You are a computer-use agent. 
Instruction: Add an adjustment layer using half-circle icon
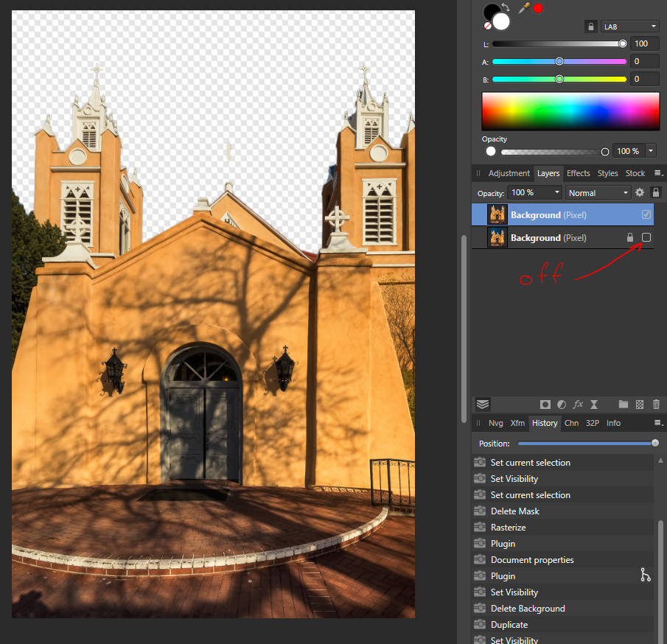point(561,405)
